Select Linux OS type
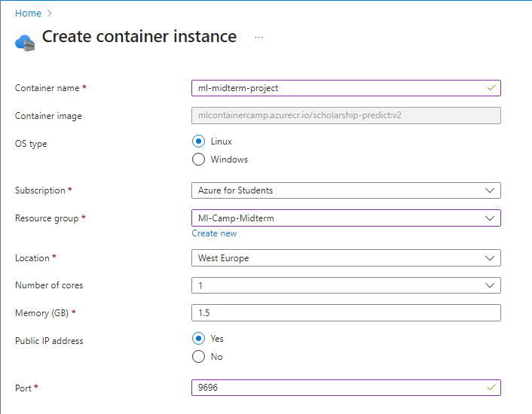 [x=199, y=142]
